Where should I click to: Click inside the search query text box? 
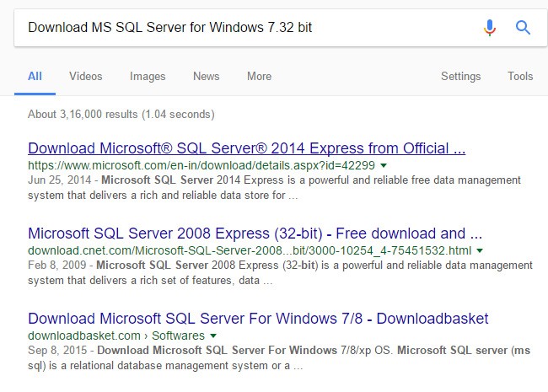[x=244, y=28]
